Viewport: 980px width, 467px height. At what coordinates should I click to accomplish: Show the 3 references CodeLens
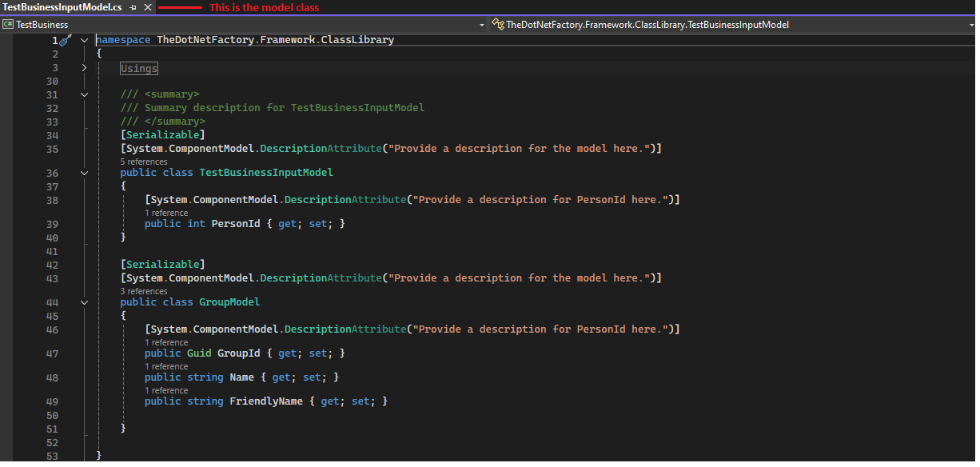pyautogui.click(x=144, y=291)
